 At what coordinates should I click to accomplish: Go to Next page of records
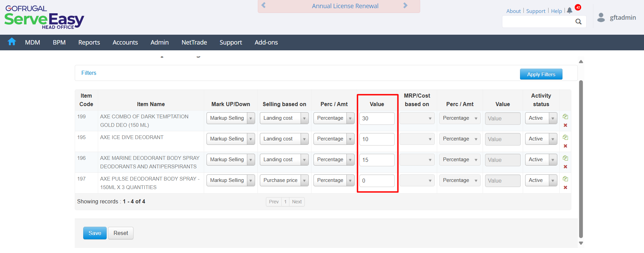pyautogui.click(x=297, y=202)
